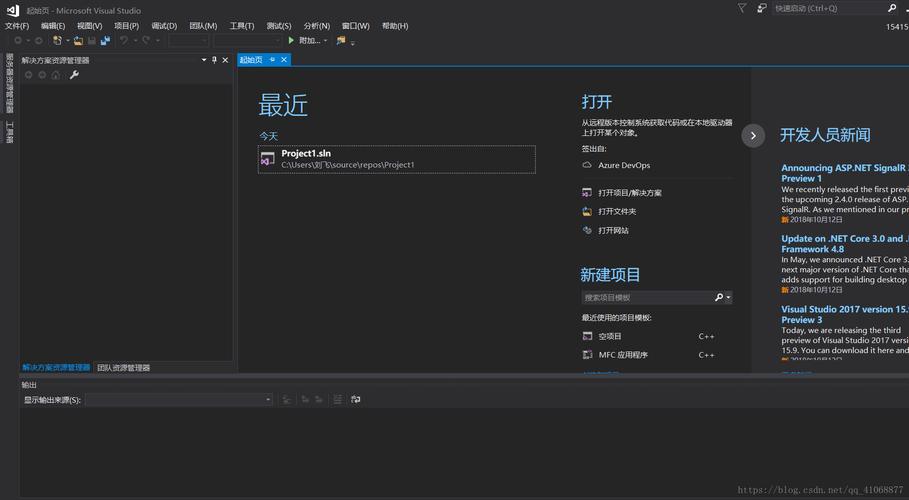Expand the 附加 button dropdown arrow
Screen dimensions: 909x500
click(326, 41)
